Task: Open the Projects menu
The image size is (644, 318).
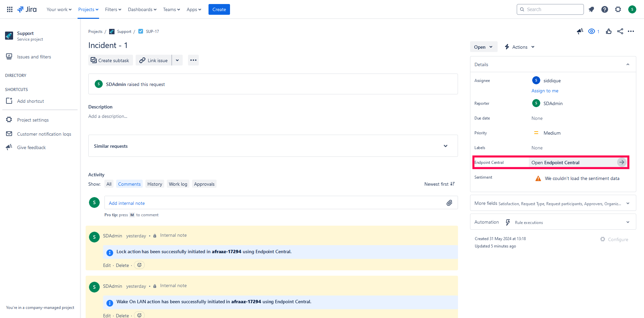Action: click(x=88, y=9)
